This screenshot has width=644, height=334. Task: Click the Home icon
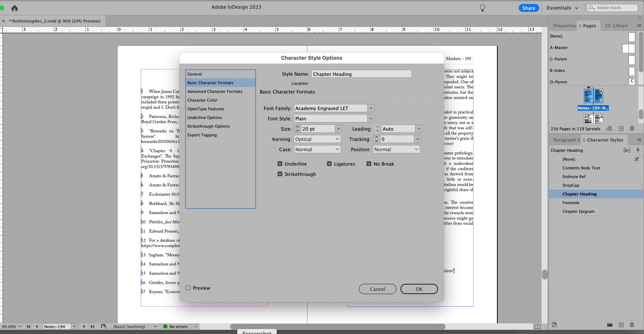[14, 8]
